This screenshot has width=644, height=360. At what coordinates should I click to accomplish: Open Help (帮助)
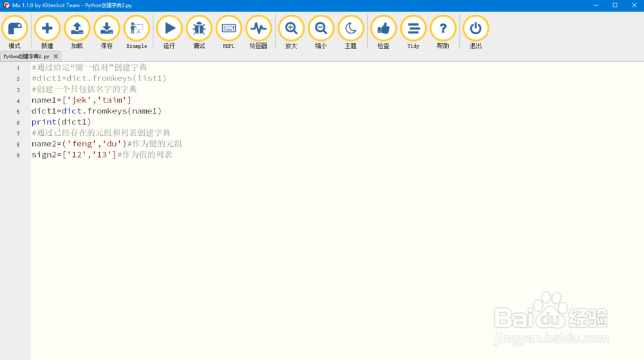[x=443, y=32]
